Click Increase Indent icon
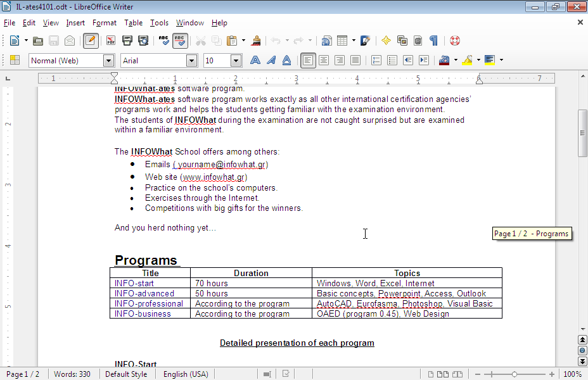Image resolution: width=588 pixels, height=380 pixels. pyautogui.click(x=424, y=60)
